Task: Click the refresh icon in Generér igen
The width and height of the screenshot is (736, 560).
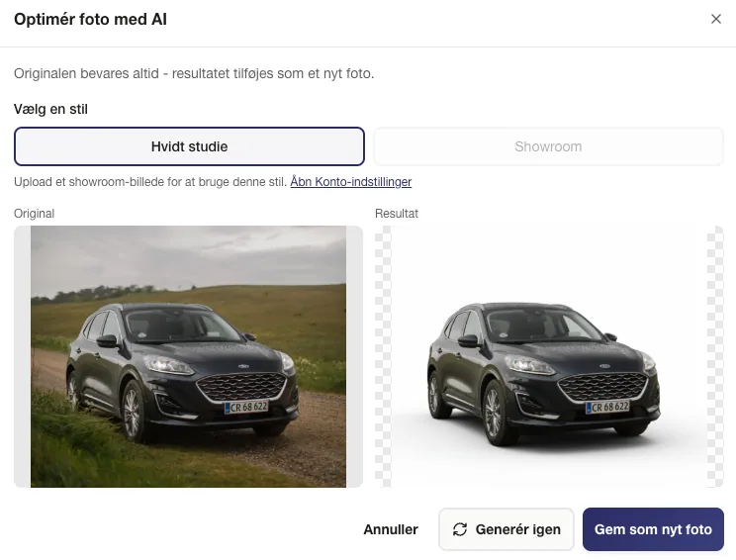Action: click(460, 529)
